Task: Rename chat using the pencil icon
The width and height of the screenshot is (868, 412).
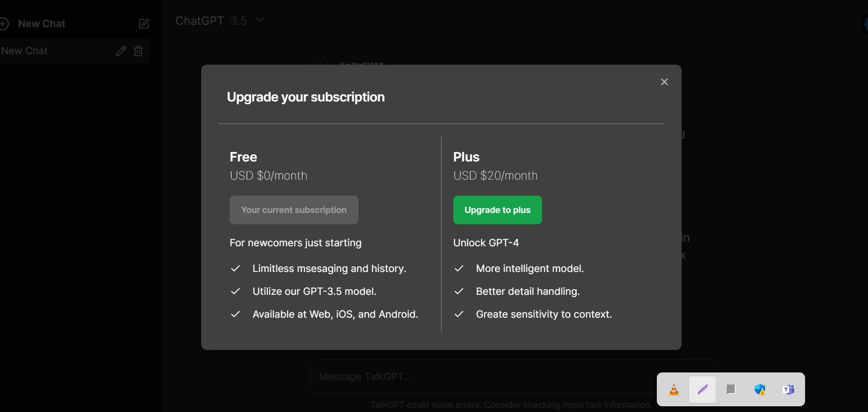Action: tap(121, 51)
